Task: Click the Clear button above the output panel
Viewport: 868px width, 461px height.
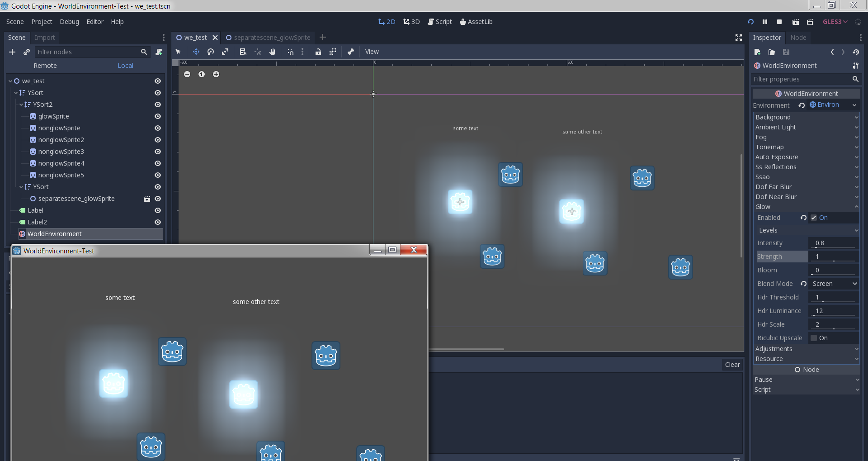Action: pyautogui.click(x=732, y=364)
